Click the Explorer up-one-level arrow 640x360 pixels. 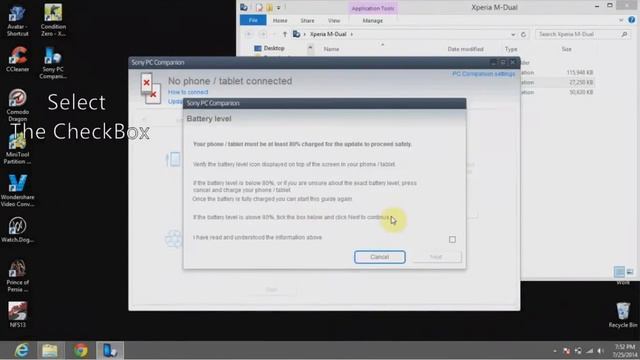285,34
